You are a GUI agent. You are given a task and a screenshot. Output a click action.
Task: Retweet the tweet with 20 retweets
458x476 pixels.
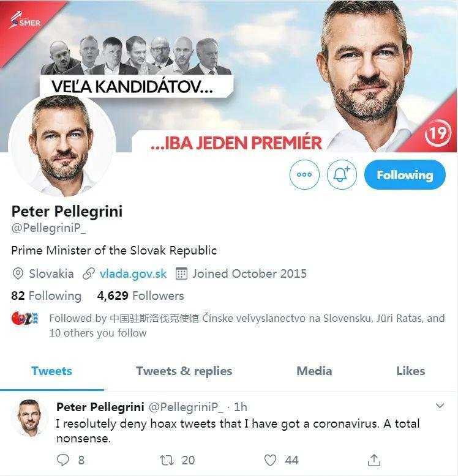point(167,460)
